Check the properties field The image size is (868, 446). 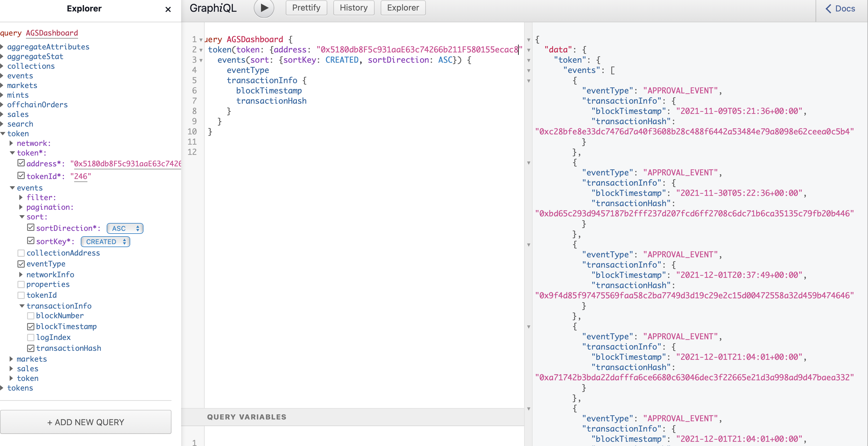point(21,285)
